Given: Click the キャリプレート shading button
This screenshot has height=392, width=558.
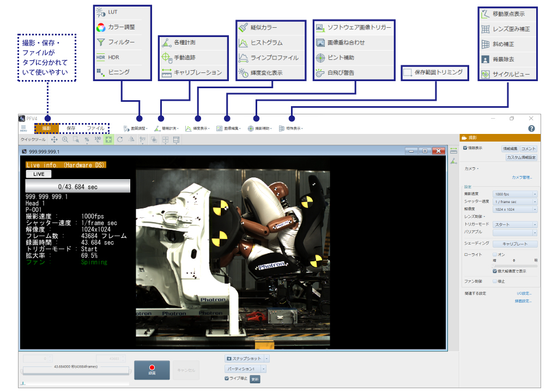Looking at the screenshot, I should (514, 243).
